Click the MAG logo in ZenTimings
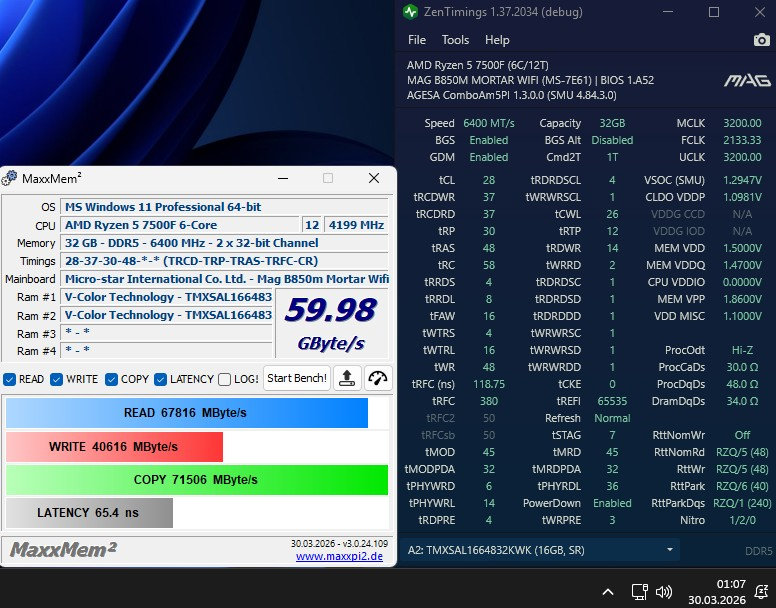The image size is (776, 608). (x=747, y=81)
